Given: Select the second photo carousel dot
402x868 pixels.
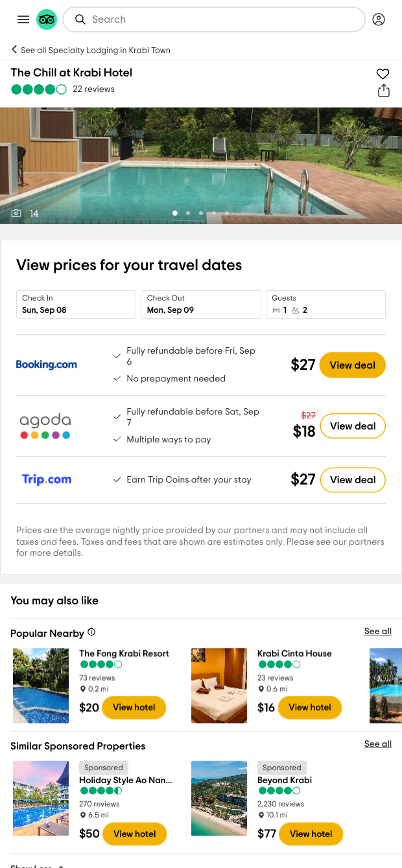Looking at the screenshot, I should [x=188, y=213].
